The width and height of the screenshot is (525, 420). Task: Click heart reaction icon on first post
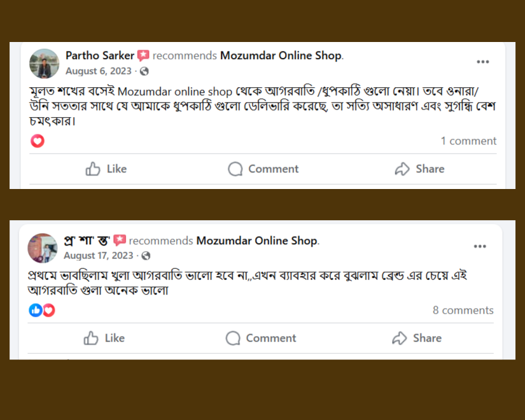[x=38, y=141]
